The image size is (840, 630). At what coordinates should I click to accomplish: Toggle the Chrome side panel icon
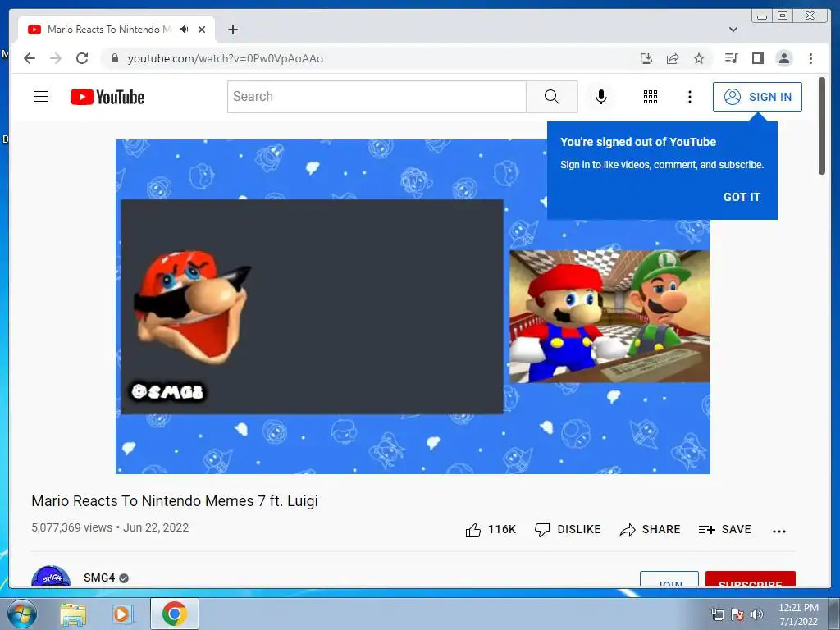coord(757,58)
